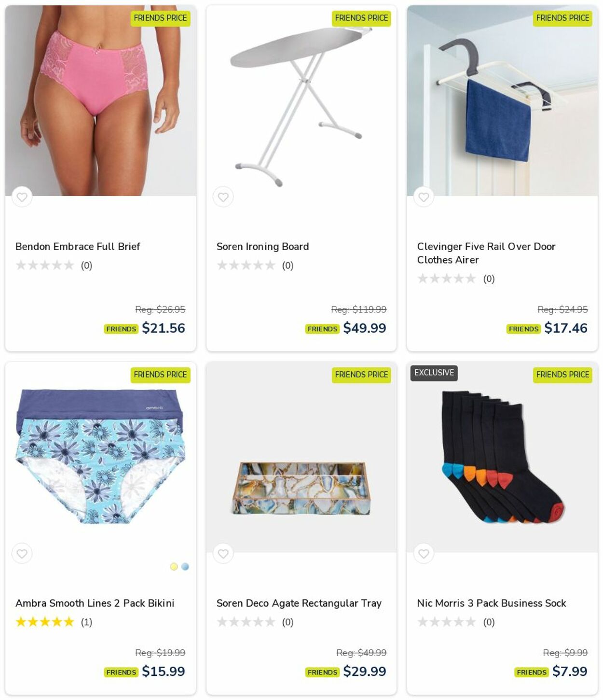View Clevinger Five Rail Over Door Clothes Airer
This screenshot has width=603, height=700.
486,253
